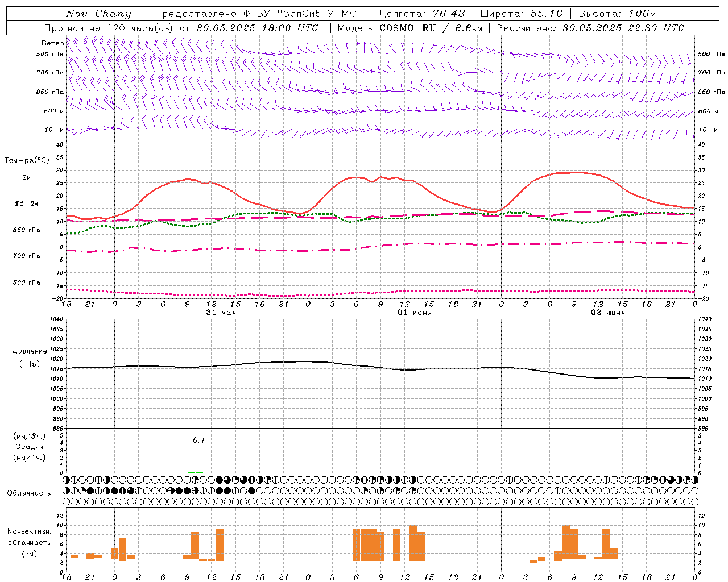Click the black pressure curve line
Viewport: 728px width, 582px height.
coord(380,367)
